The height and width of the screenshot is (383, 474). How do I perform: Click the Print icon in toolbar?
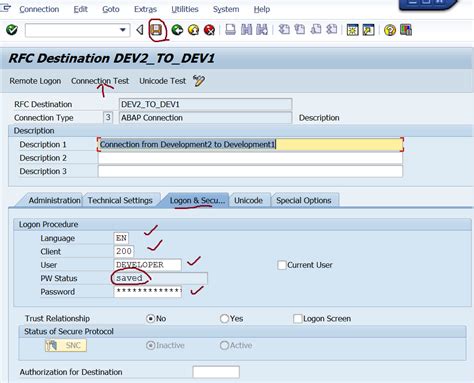pos(230,30)
